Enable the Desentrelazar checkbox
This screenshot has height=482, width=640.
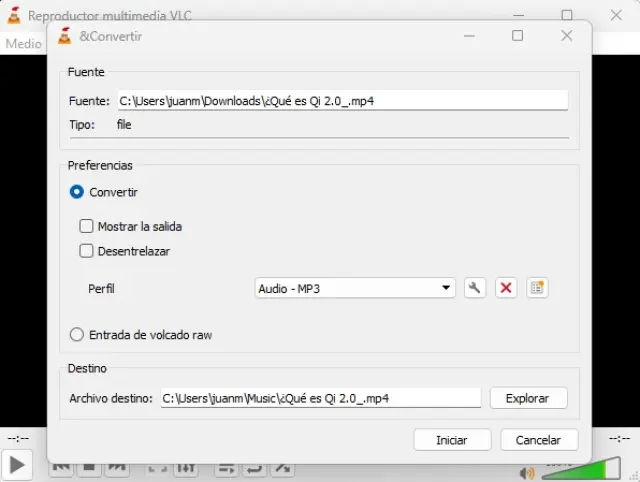pos(87,251)
